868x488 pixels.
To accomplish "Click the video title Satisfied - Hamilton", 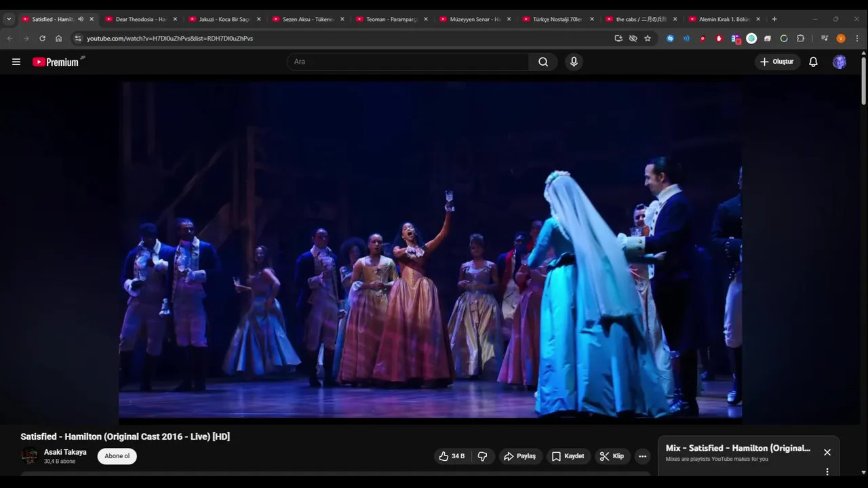I will [x=125, y=436].
